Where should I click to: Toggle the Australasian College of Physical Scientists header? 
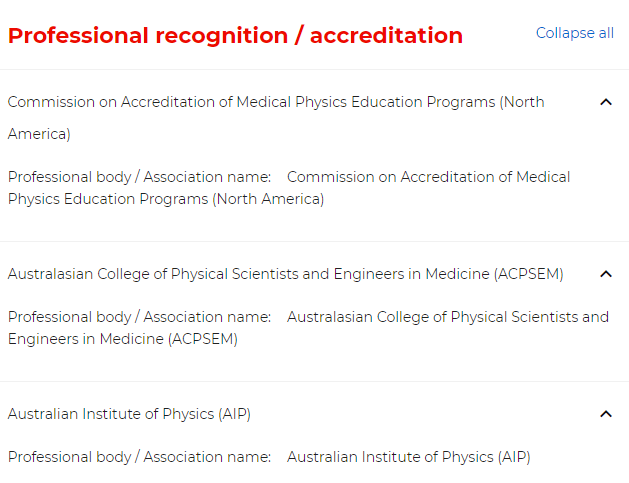[x=285, y=274]
